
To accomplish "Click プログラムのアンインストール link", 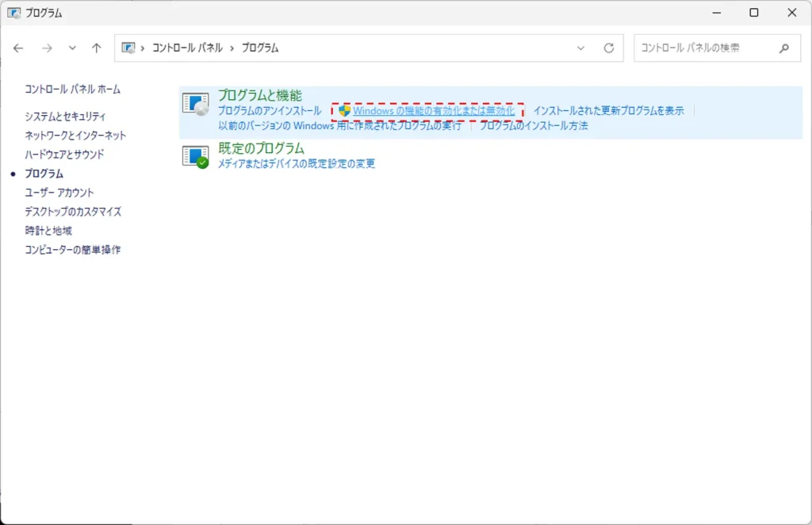I will (x=270, y=111).
